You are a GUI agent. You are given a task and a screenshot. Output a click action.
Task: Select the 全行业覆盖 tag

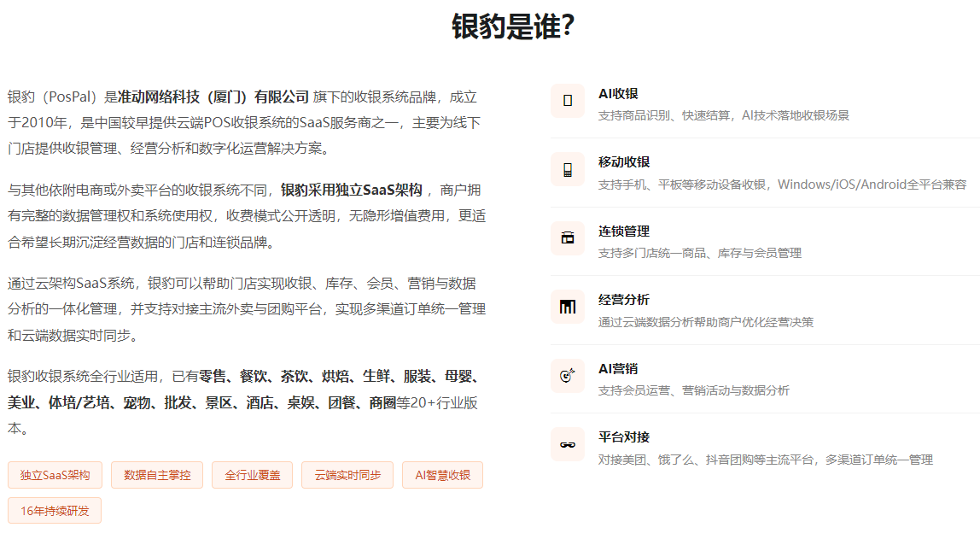pos(253,475)
